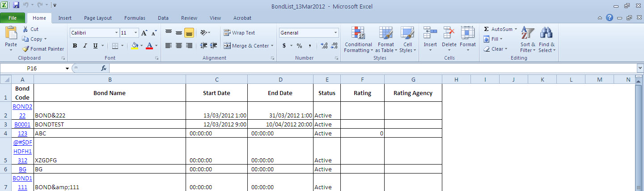The image size is (644, 191).
Task: Click the yellow Fill Color swatch button
Action: point(135,46)
